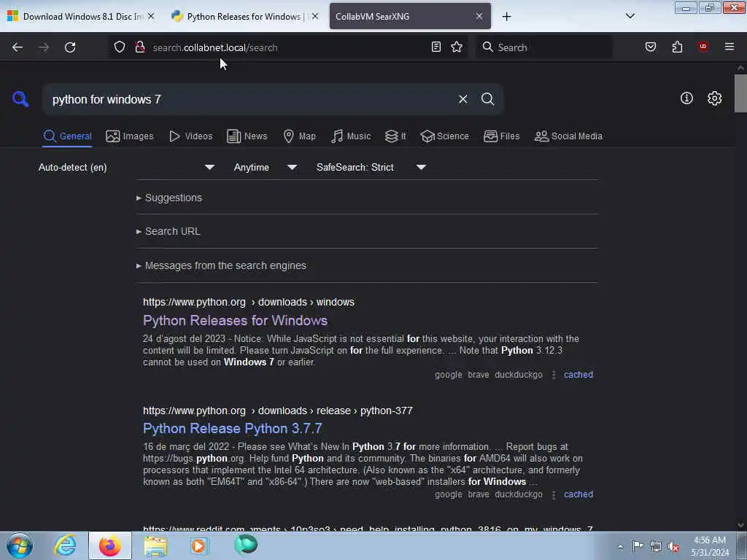Open Firefox taskbar button
This screenshot has width=747, height=560.
pos(110,545)
